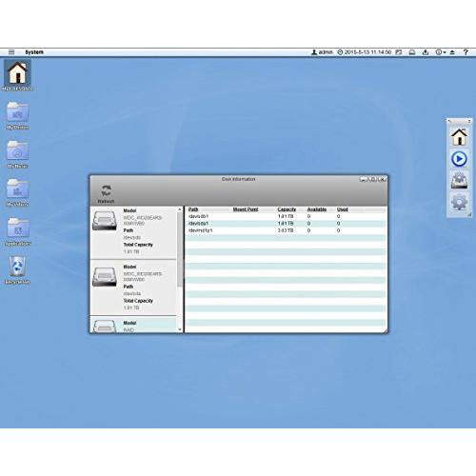Open the recycle bin on the desktop

17,270
